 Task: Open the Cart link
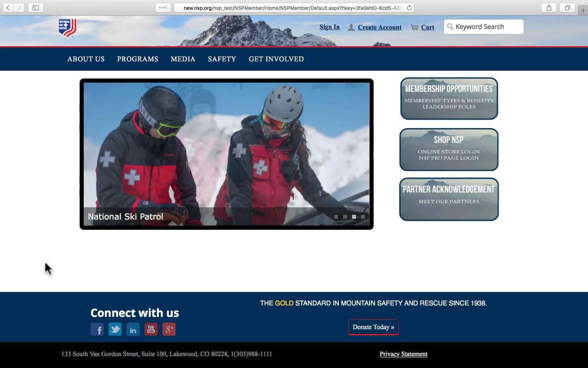click(428, 27)
